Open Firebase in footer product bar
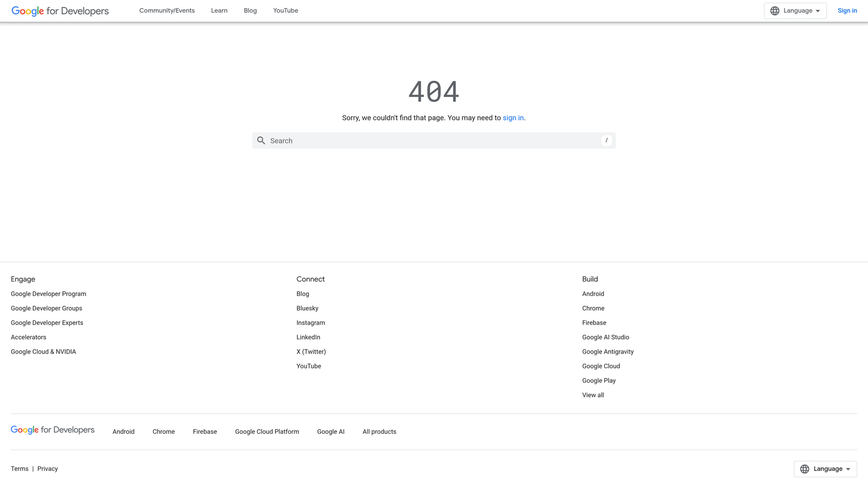Image resolution: width=868 pixels, height=488 pixels. pos(205,432)
